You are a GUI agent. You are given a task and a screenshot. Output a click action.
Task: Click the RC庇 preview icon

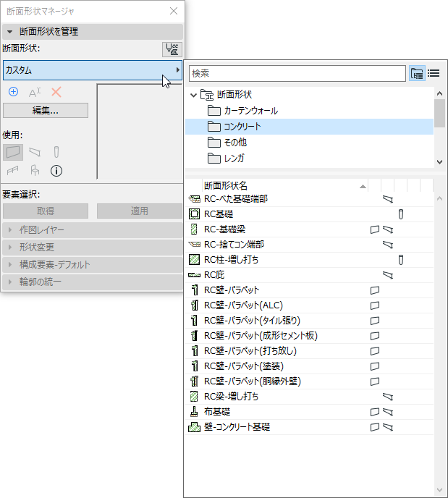tap(194, 275)
